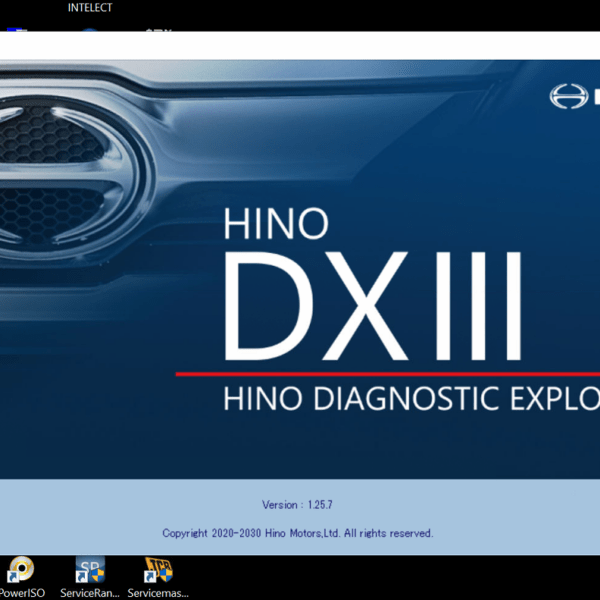Select the INTELECT desktop label

(90, 8)
